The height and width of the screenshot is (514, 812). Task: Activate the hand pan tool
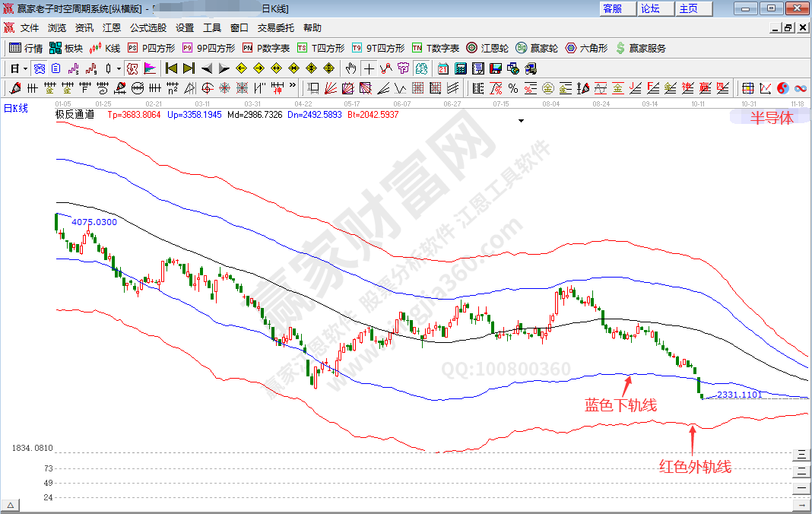point(350,68)
